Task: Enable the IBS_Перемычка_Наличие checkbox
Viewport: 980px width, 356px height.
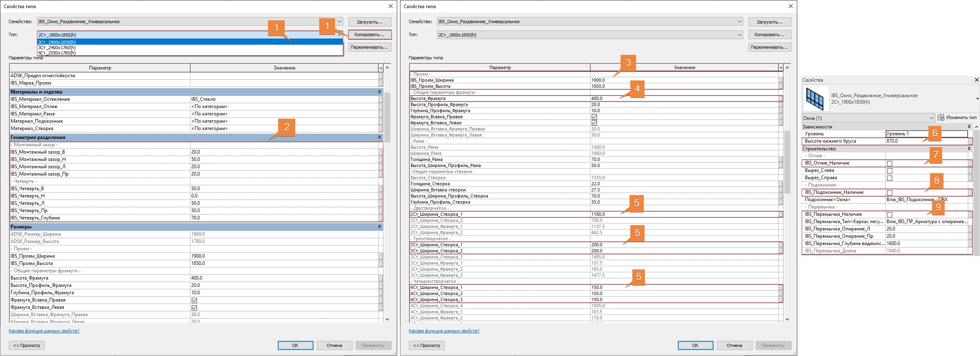Action: 889,215
